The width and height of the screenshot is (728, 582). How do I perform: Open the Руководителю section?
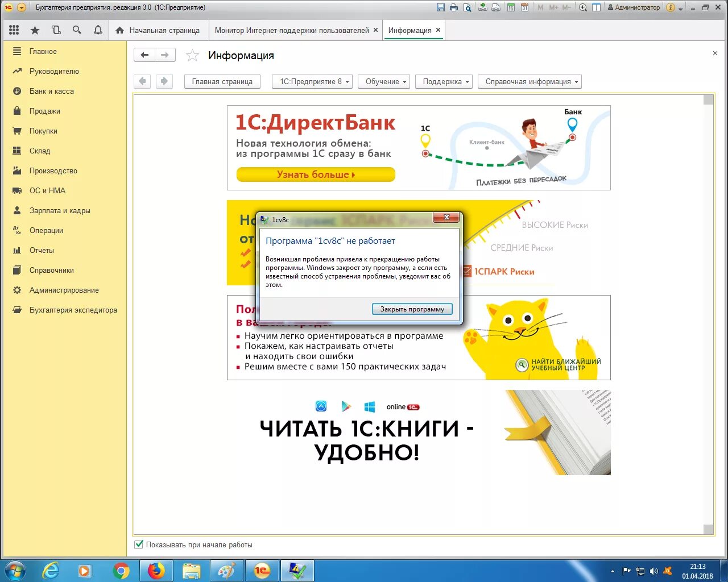tap(54, 71)
